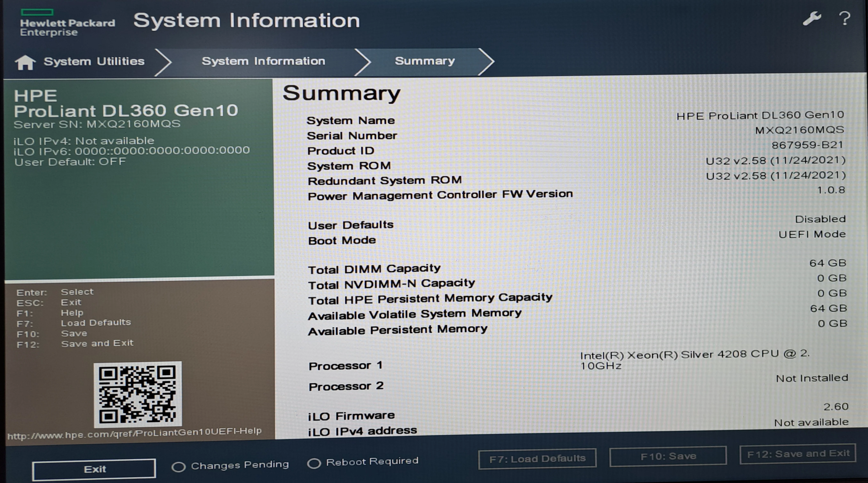Click the Not Installed processor value

(x=812, y=378)
